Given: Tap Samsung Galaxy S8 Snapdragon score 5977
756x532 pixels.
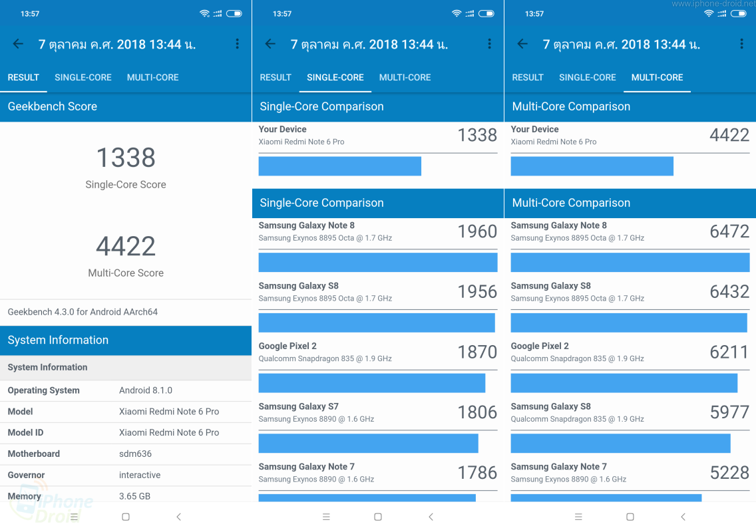Looking at the screenshot, I should click(729, 412).
